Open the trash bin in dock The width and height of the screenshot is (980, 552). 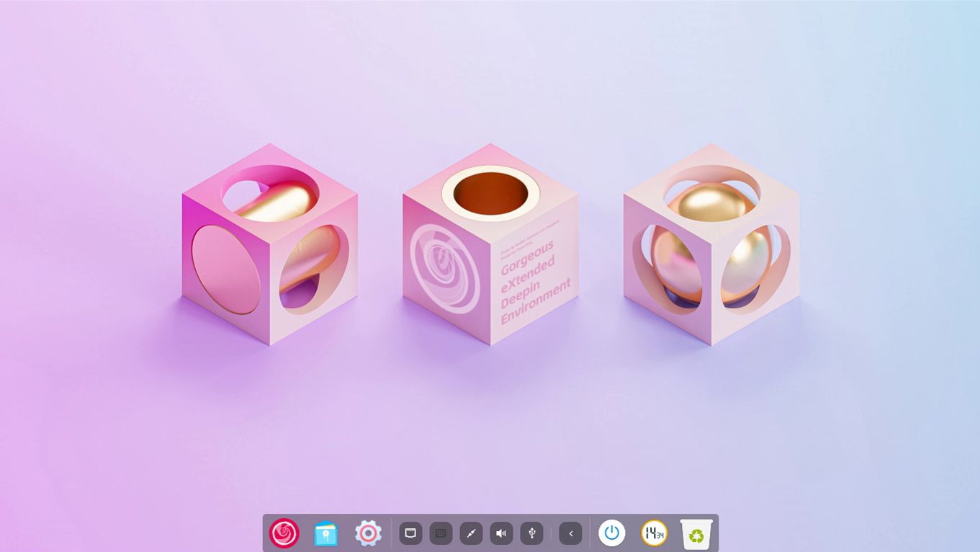click(x=696, y=534)
